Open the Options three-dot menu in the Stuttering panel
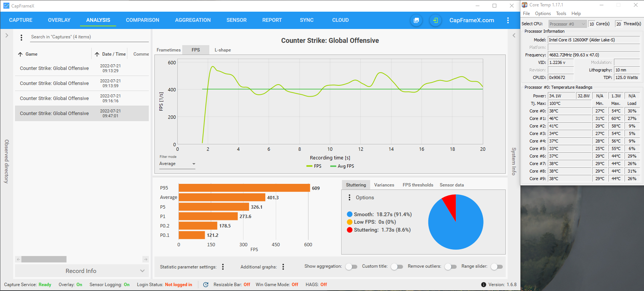Viewport: 644px width, 291px height. [349, 197]
